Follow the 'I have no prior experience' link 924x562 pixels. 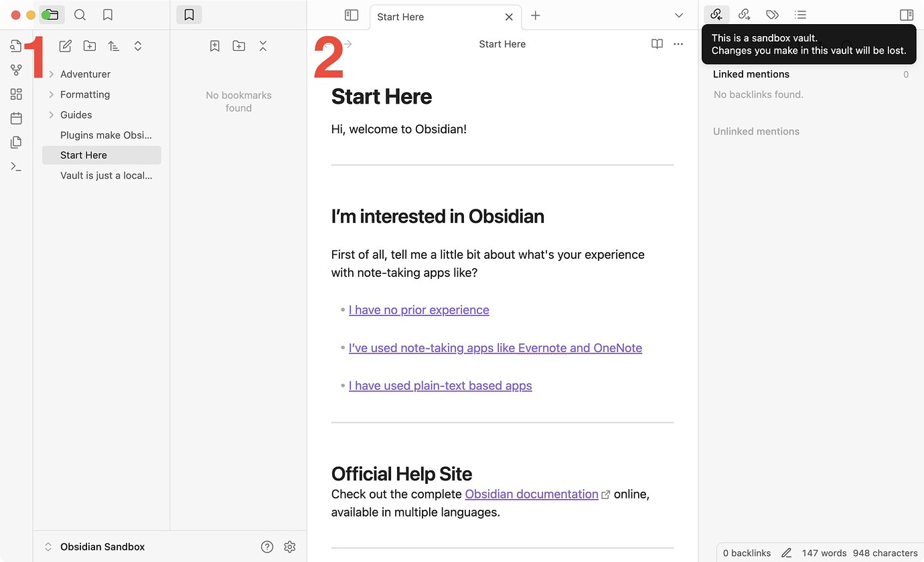(418, 310)
